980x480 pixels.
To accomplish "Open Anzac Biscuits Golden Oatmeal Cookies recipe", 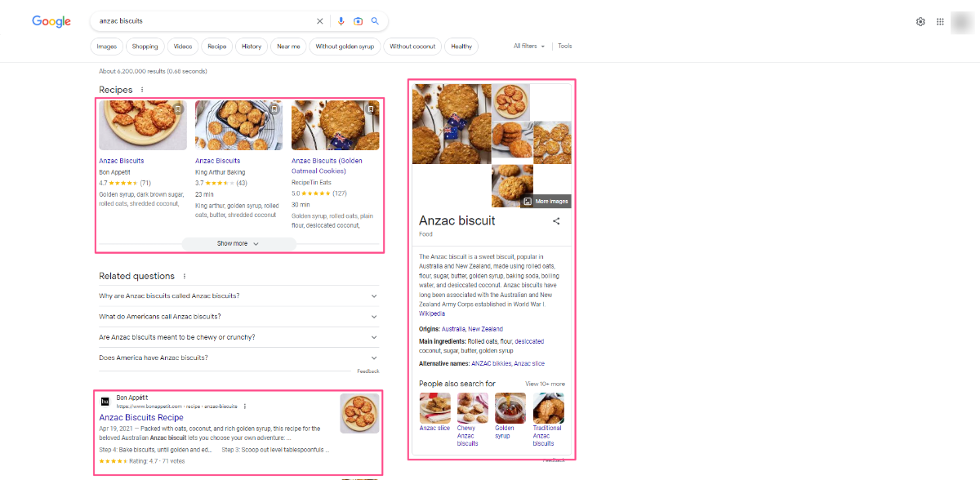I will 327,166.
